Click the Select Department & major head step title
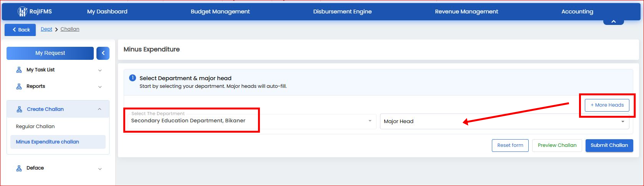 click(x=186, y=78)
